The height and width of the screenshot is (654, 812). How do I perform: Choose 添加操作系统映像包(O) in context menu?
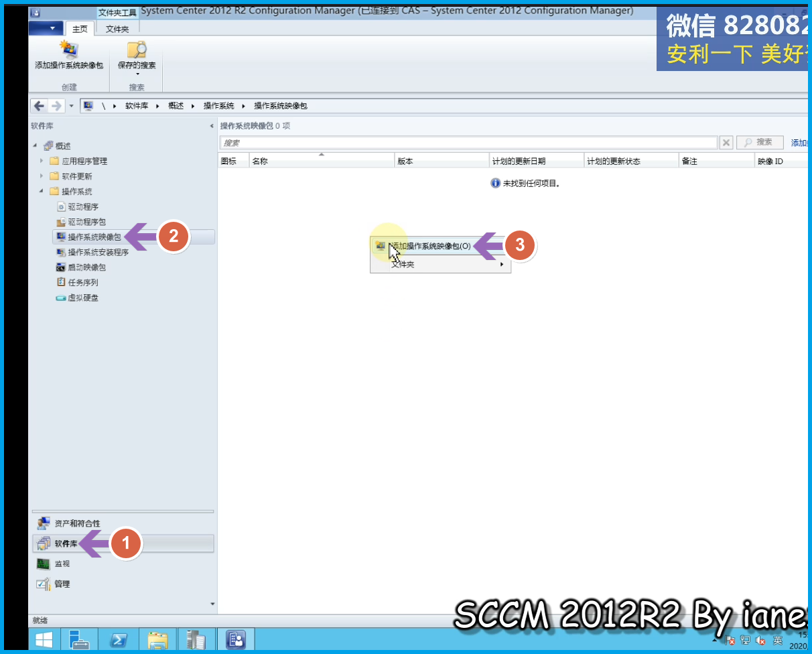coord(441,246)
